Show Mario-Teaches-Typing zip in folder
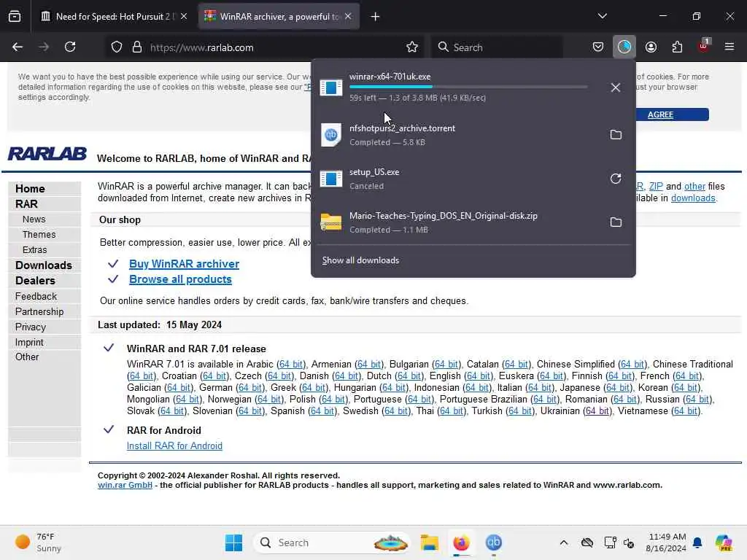The height and width of the screenshot is (560, 747). coord(616,222)
